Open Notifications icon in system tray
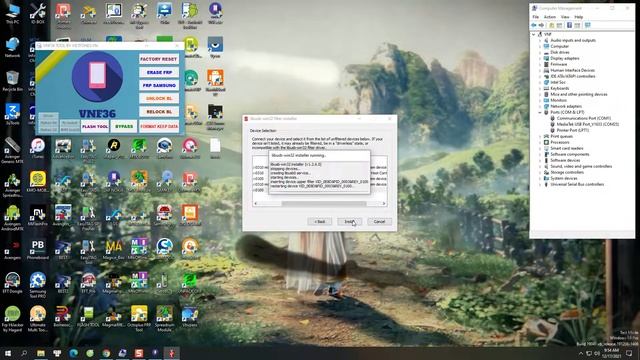This screenshot has height=360, width=640. pos(629,353)
